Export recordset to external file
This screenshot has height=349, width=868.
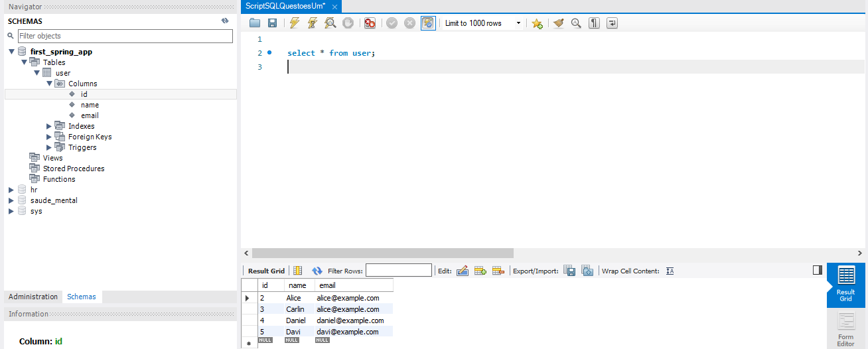coord(569,271)
